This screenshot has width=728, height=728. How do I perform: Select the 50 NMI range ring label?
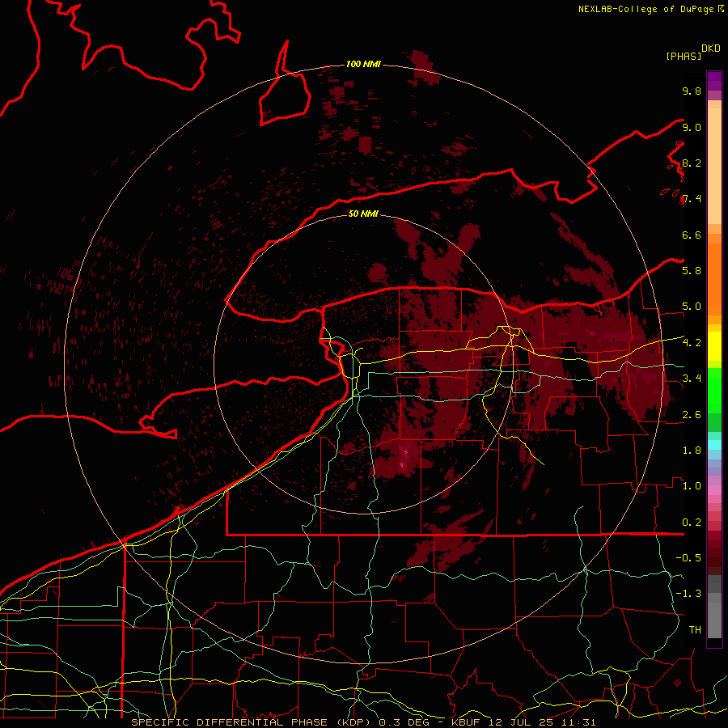(x=363, y=214)
